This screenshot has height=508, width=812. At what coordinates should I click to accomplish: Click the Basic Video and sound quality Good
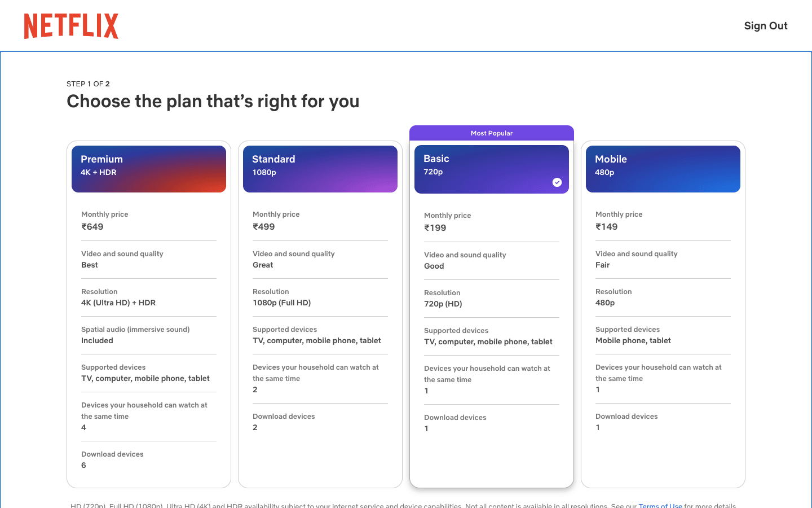(492, 261)
